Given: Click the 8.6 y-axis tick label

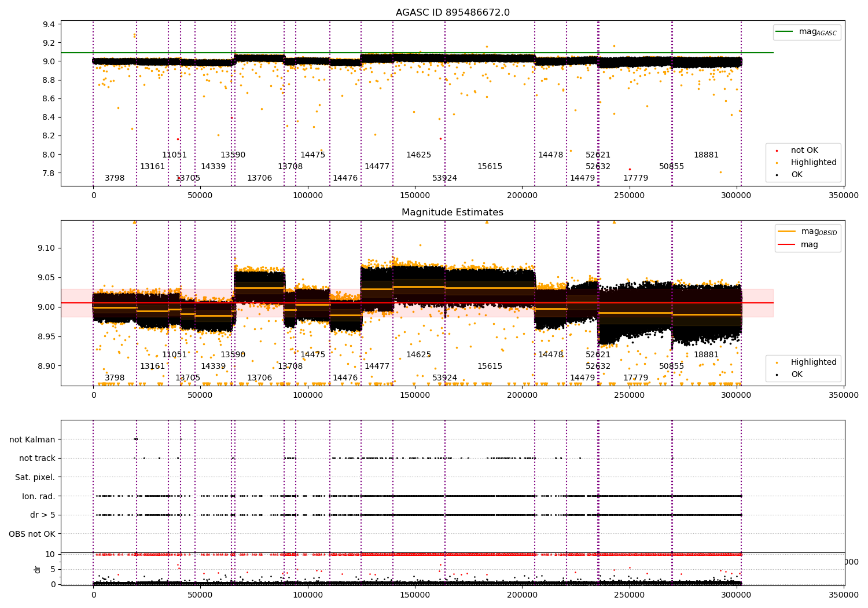Looking at the screenshot, I should [49, 98].
